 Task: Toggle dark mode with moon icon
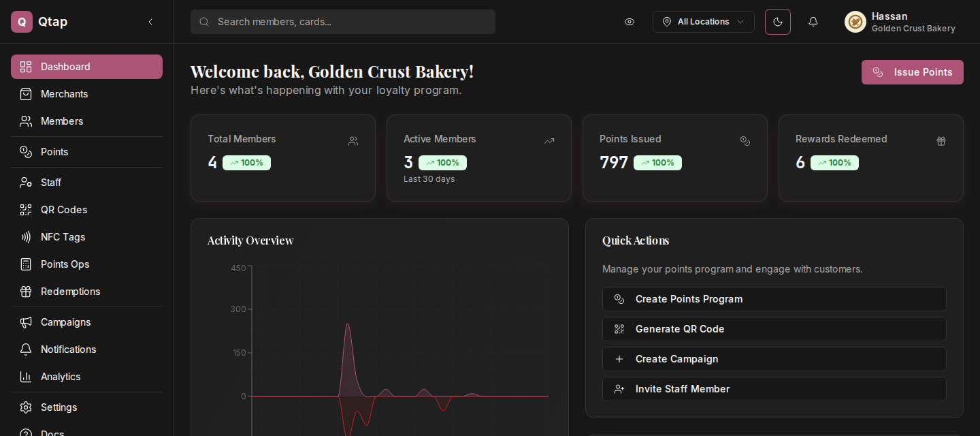pyautogui.click(x=778, y=22)
